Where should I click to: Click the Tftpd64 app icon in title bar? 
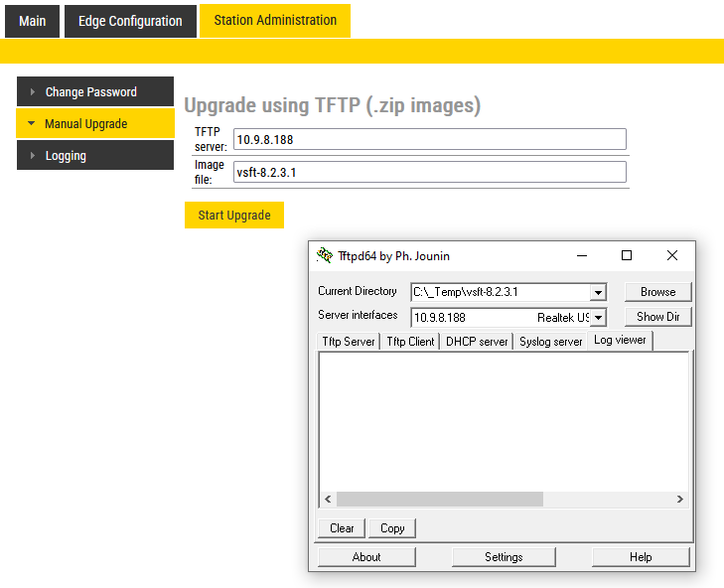pyautogui.click(x=325, y=255)
